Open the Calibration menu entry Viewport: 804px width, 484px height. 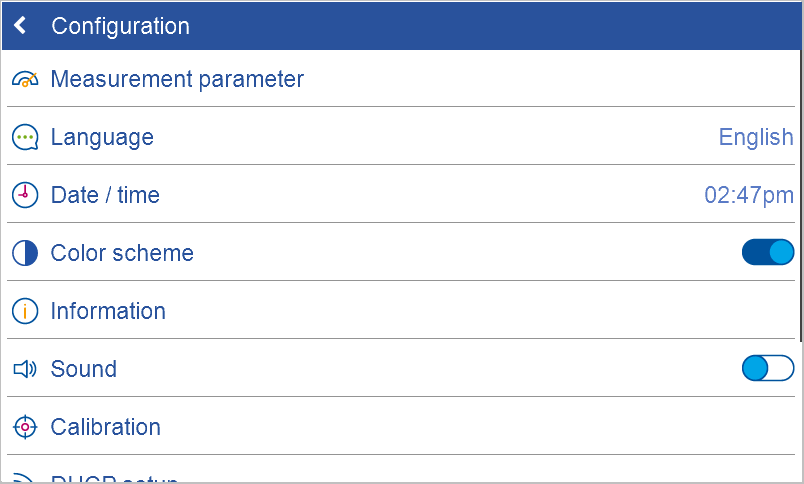(x=106, y=427)
